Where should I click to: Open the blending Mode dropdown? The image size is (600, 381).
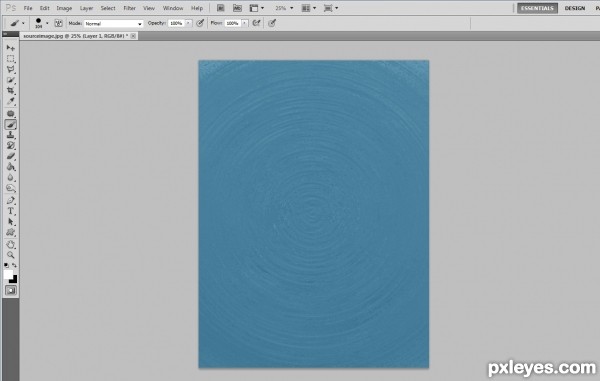114,24
